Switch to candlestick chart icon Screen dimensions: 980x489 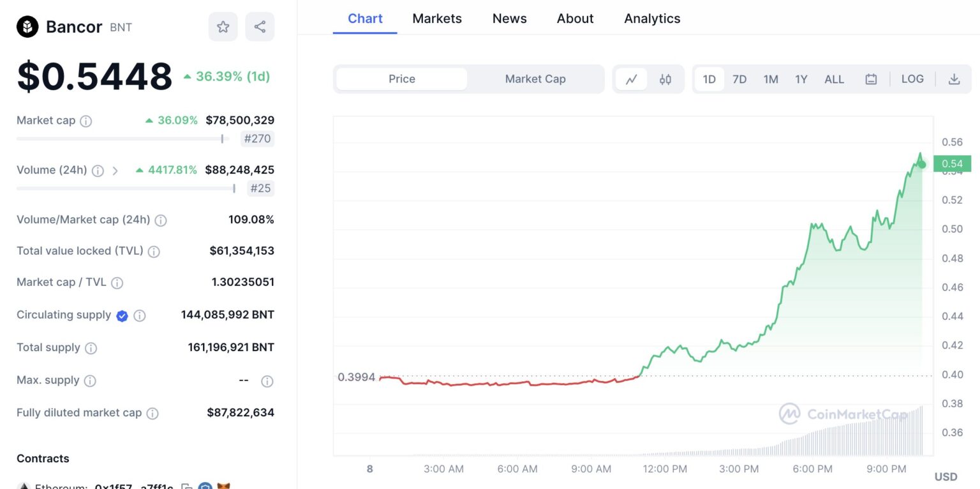(x=665, y=79)
